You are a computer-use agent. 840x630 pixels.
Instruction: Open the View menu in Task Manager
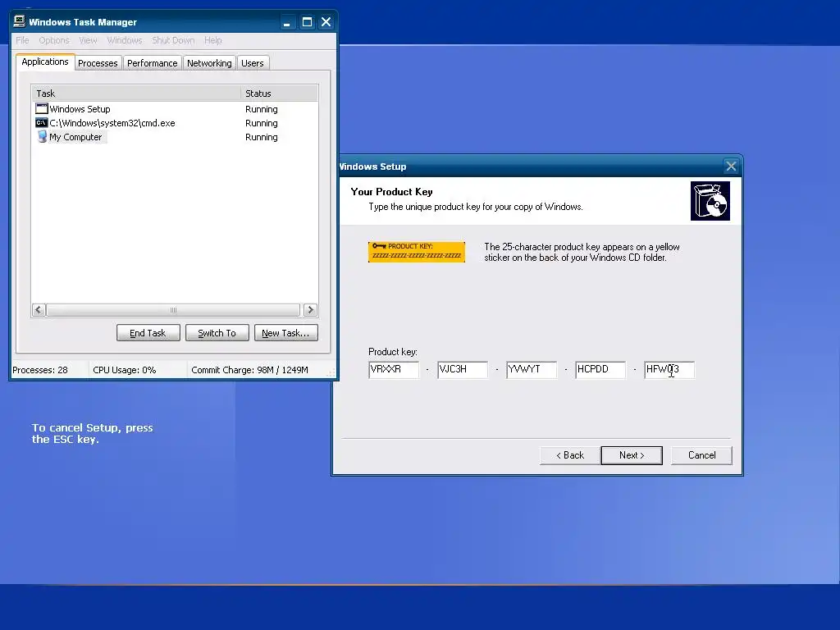(x=88, y=40)
